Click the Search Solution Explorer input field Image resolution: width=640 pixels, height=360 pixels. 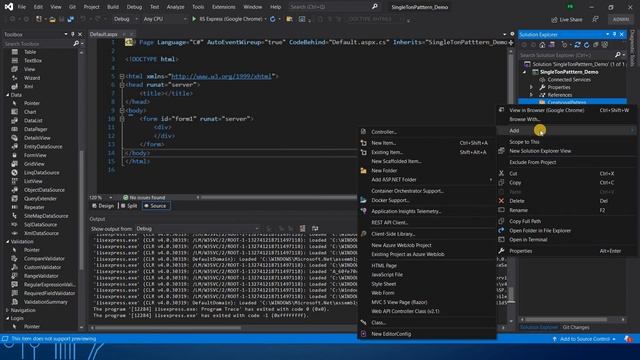[566, 55]
